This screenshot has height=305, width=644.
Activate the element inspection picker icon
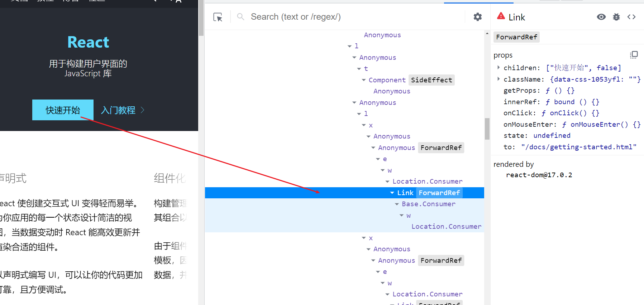(x=218, y=17)
